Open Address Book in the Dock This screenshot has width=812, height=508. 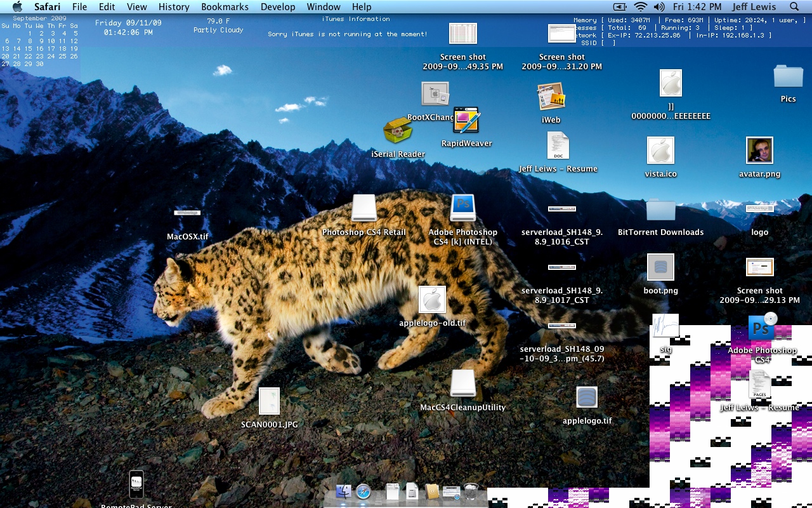[432, 491]
